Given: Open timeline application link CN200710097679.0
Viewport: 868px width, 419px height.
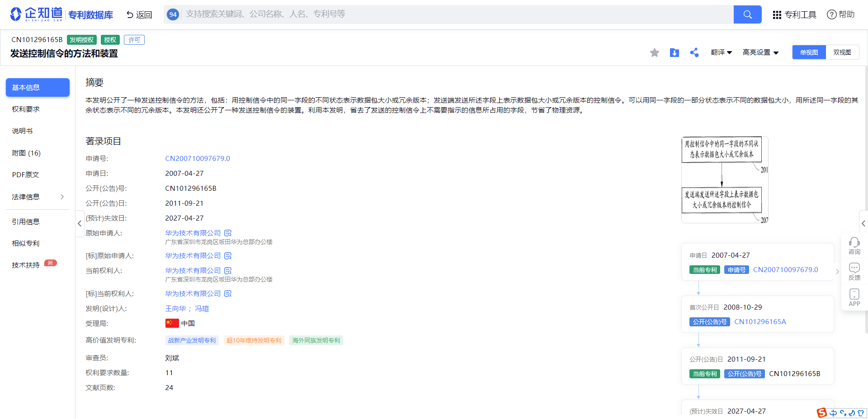Looking at the screenshot, I should pos(785,269).
